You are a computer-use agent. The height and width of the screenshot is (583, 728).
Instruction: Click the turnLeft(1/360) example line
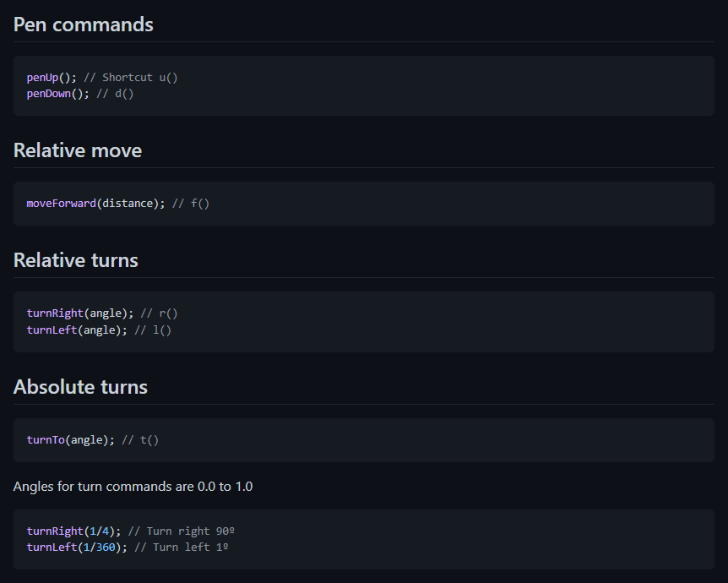128,548
